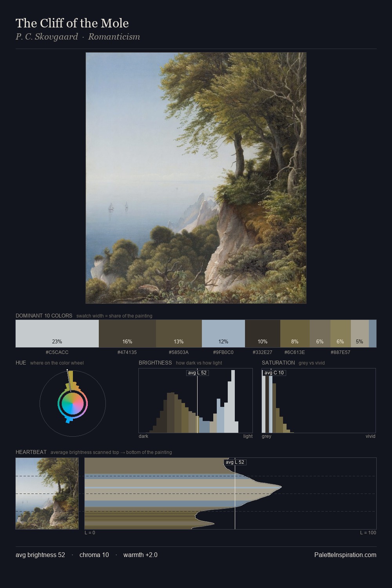
Task: Click the L = 100 axis label
Action: [x=368, y=533]
